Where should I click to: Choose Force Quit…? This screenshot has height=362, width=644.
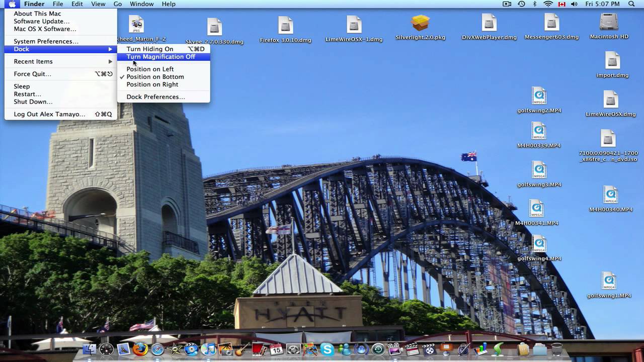[x=61, y=74]
